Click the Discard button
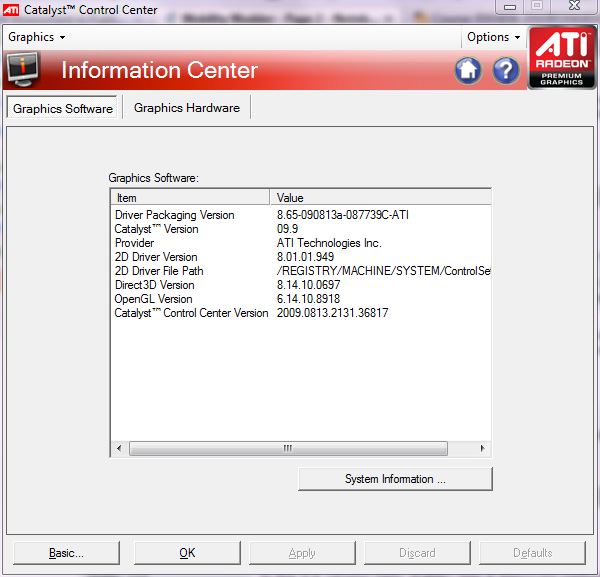 pyautogui.click(x=417, y=553)
